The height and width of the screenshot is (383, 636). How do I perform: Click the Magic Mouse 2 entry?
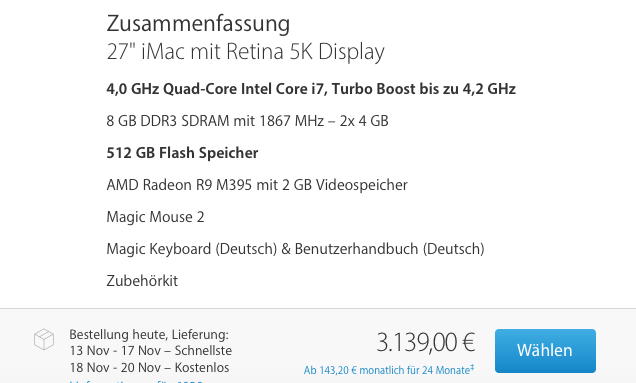(x=155, y=217)
